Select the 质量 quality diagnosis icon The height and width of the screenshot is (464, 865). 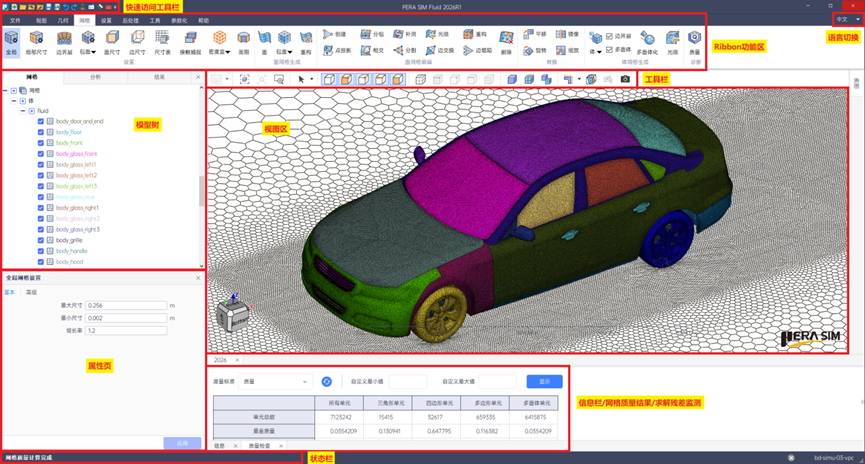(695, 42)
